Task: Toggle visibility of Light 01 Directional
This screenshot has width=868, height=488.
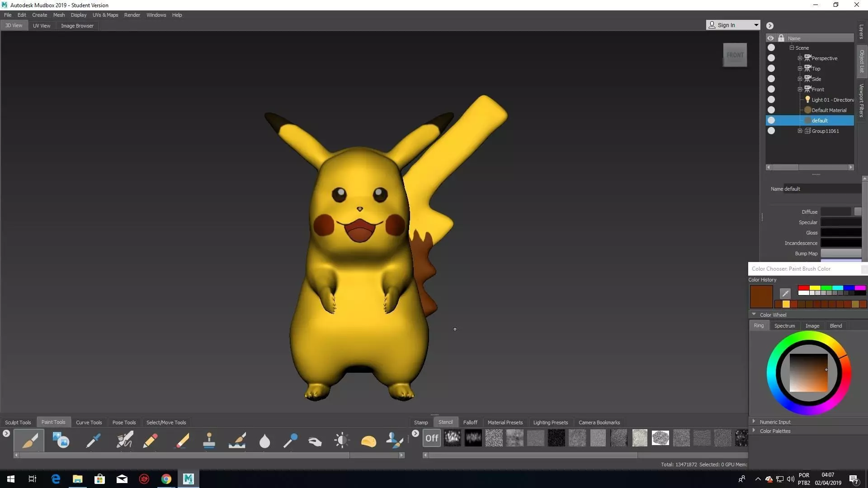Action: [771, 99]
